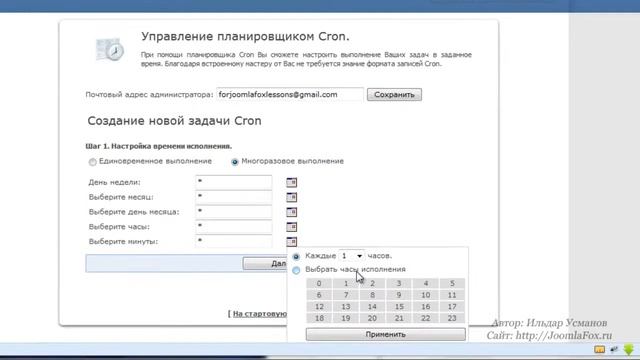Screen dimensions: 640x360
Task: Open the Каждые hours interval dropdown
Action: pyautogui.click(x=351, y=256)
